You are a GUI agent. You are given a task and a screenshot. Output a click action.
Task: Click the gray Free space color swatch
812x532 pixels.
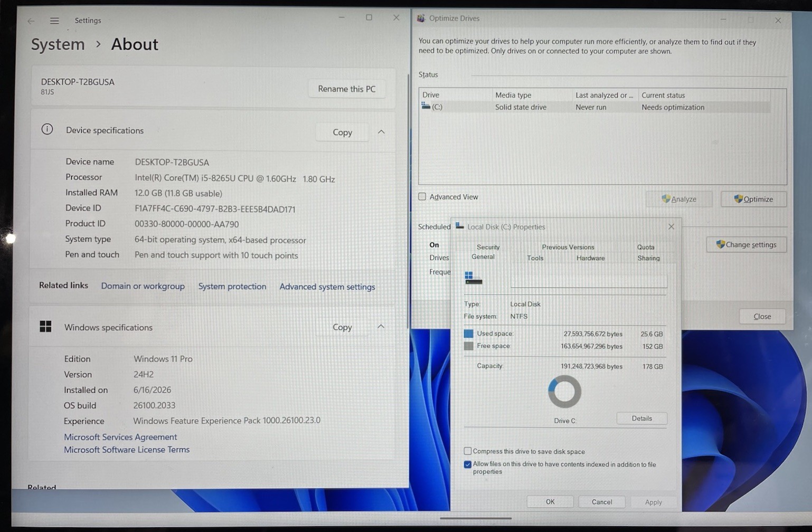coord(468,346)
